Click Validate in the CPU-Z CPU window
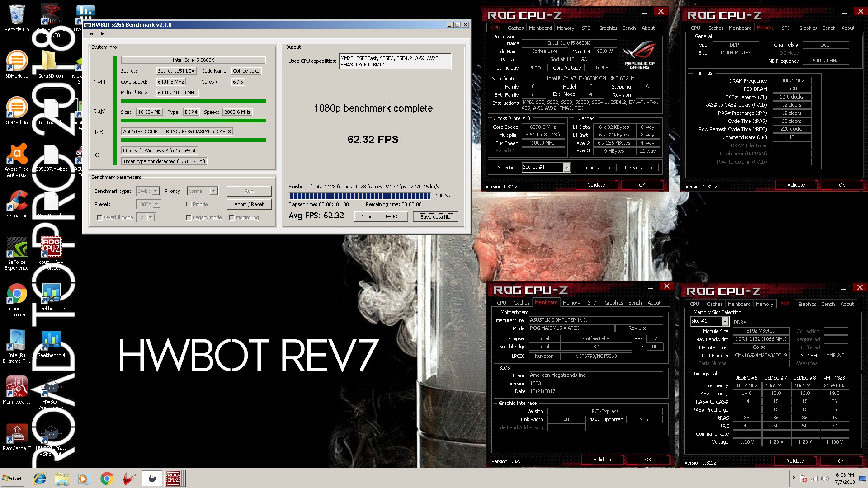Screen dimensions: 868x488 point(596,185)
